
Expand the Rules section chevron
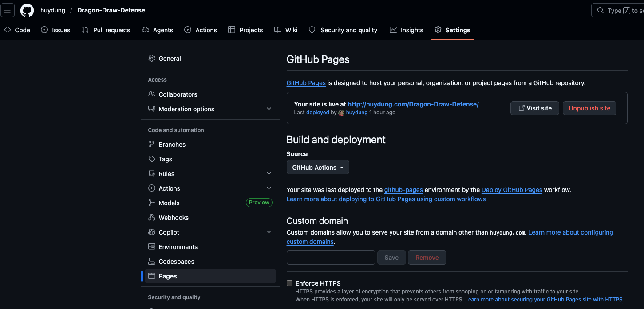pyautogui.click(x=269, y=173)
